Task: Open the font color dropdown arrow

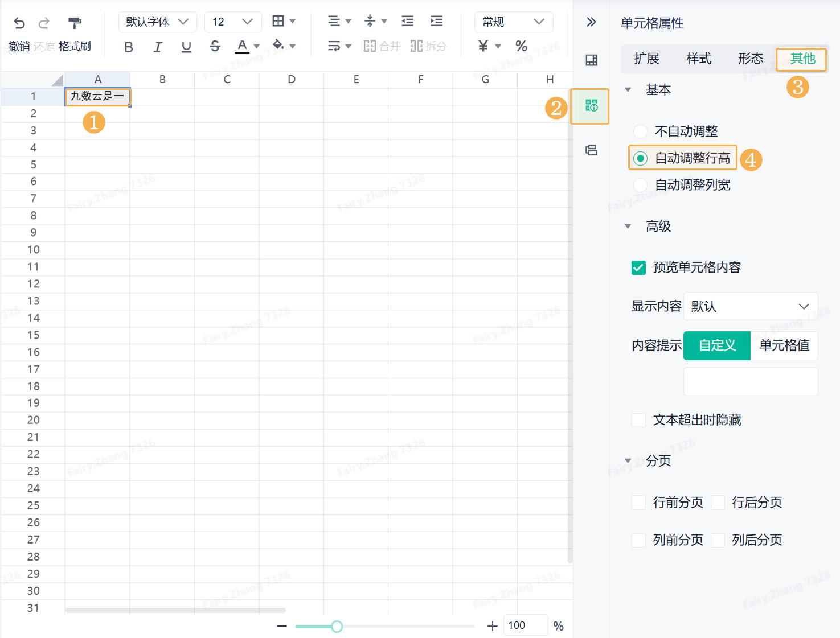Action: (257, 46)
